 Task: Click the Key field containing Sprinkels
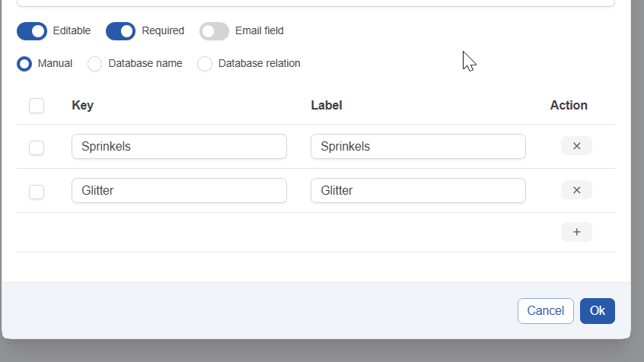(179, 147)
